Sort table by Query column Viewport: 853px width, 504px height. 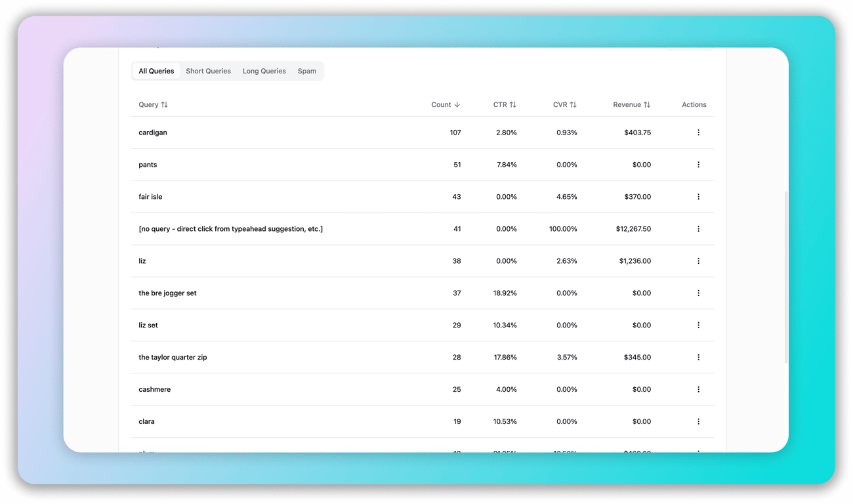click(153, 105)
